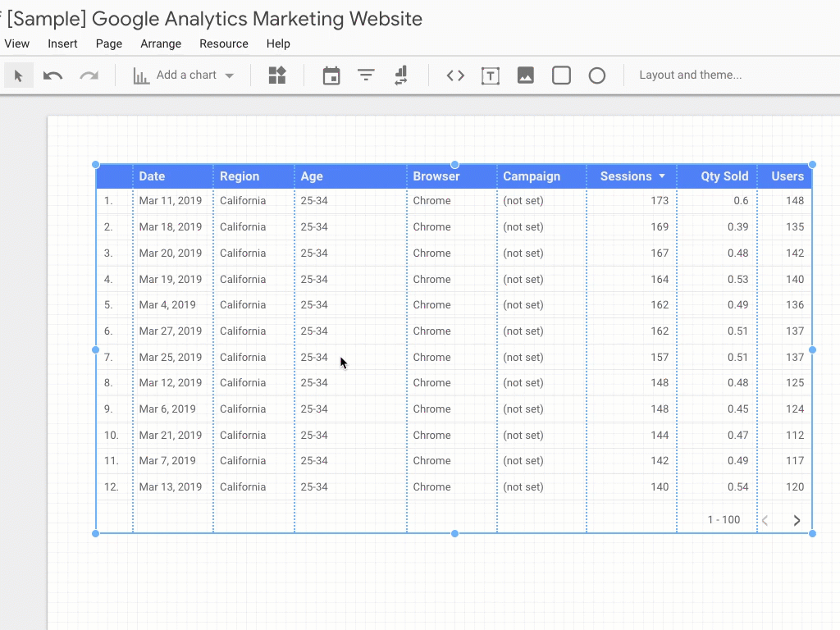This screenshot has height=630, width=840.
Task: Insert URL embed element
Action: [455, 75]
